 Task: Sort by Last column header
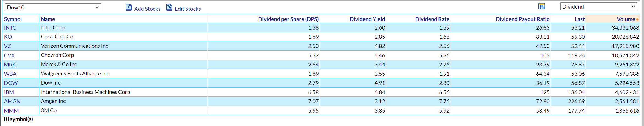[580, 19]
